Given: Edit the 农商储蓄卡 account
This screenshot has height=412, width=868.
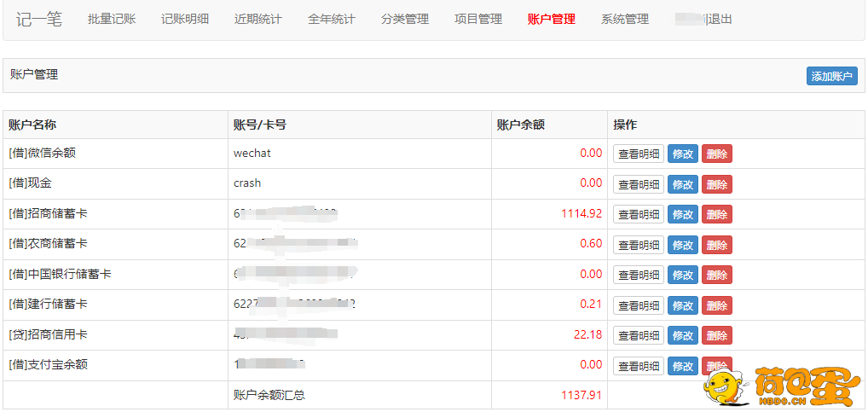Looking at the screenshot, I should [x=683, y=244].
